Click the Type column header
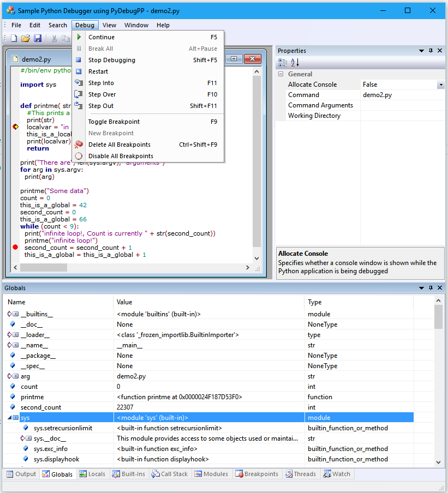The width and height of the screenshot is (448, 493). 359,302
